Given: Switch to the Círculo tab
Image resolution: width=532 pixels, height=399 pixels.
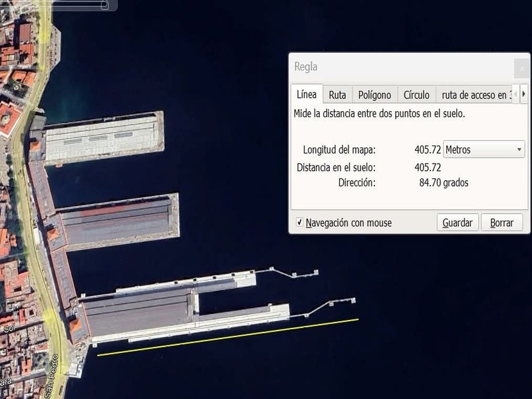Looking at the screenshot, I should click(416, 95).
